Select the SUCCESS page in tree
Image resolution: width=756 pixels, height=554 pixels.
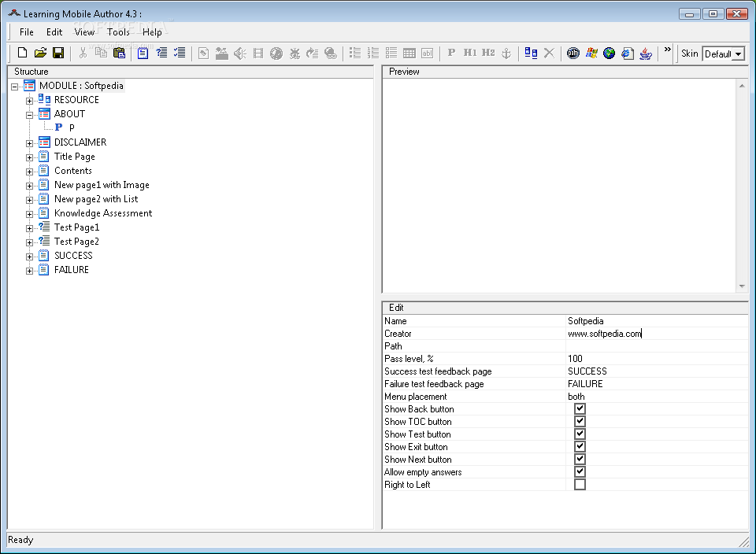tap(73, 255)
